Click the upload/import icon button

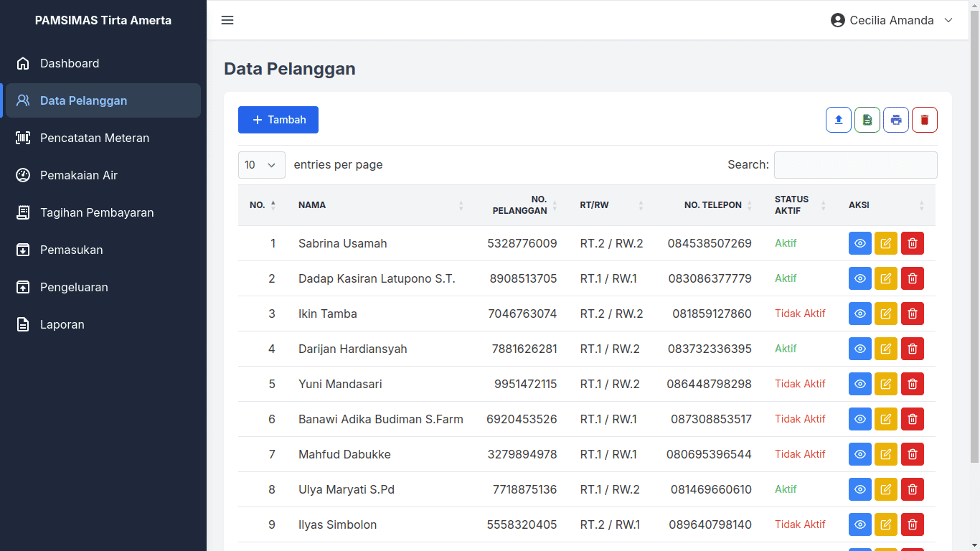(x=838, y=120)
